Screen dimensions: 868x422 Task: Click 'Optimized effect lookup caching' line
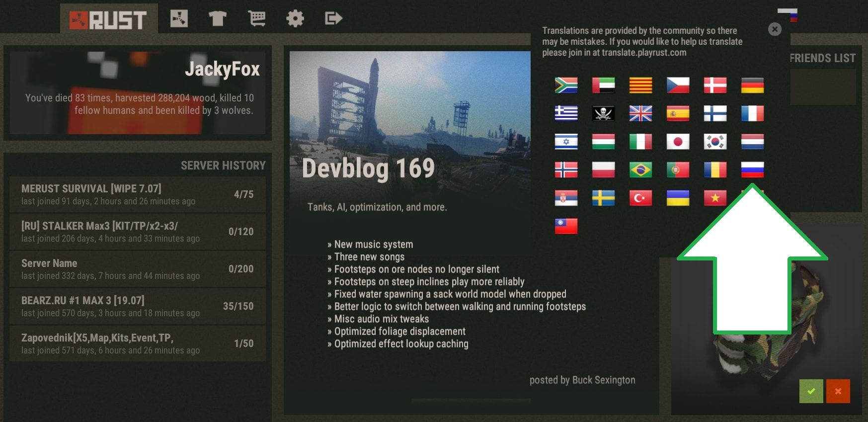click(x=398, y=344)
